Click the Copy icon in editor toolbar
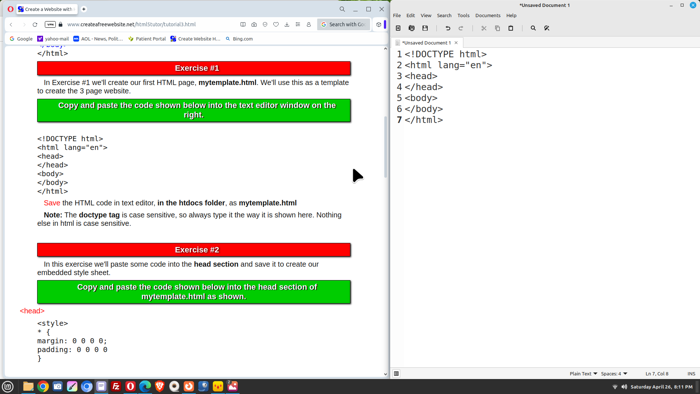The image size is (700, 394). (497, 28)
